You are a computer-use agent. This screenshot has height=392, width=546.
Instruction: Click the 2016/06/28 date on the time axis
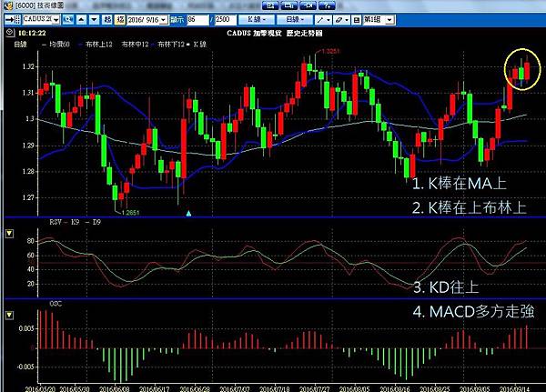coord(195,388)
